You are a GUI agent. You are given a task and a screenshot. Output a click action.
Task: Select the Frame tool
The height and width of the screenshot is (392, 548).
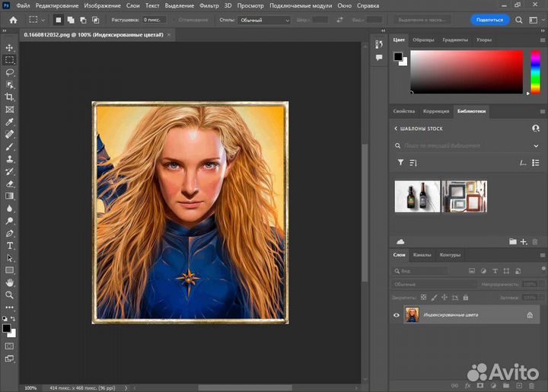(x=9, y=110)
